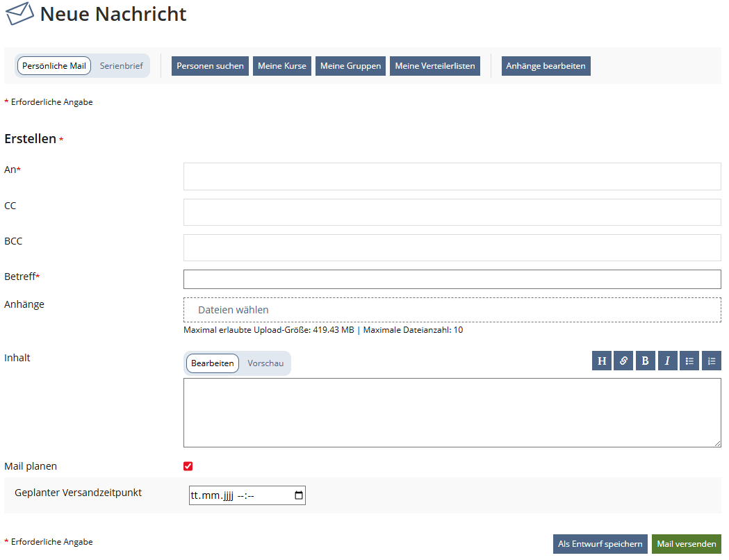The height and width of the screenshot is (560, 729).
Task: Focus the CC field
Action: [452, 213]
